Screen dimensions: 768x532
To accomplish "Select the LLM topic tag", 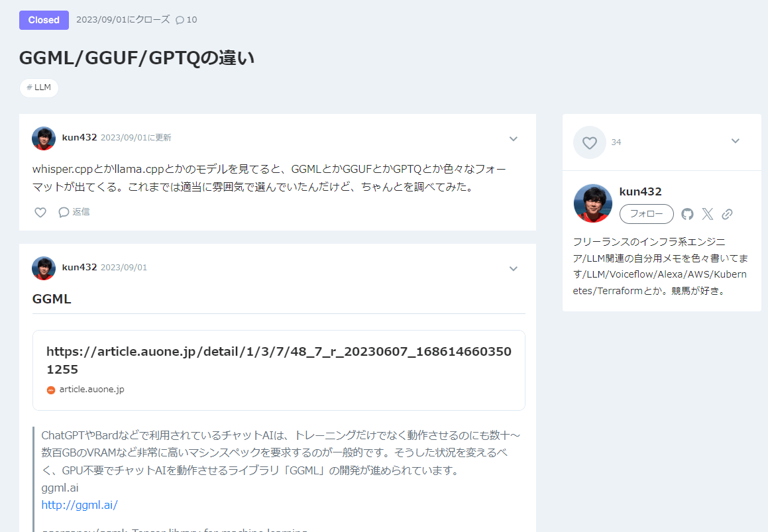I will click(x=38, y=87).
